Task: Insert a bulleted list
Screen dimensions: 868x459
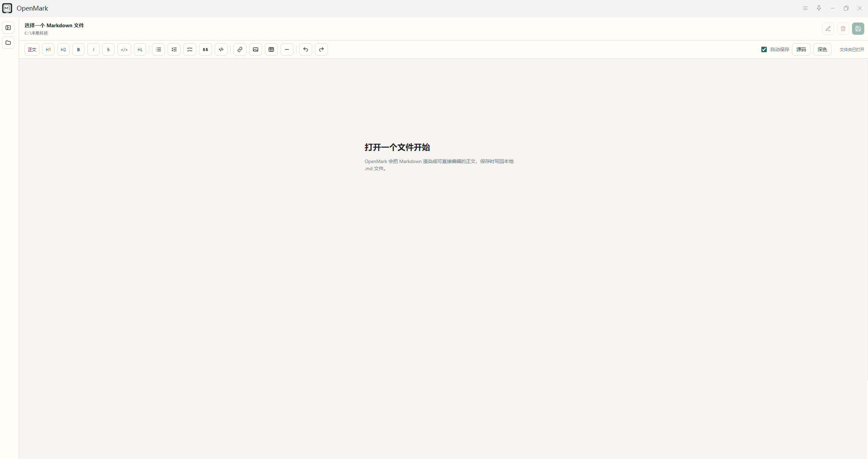Action: [158, 49]
